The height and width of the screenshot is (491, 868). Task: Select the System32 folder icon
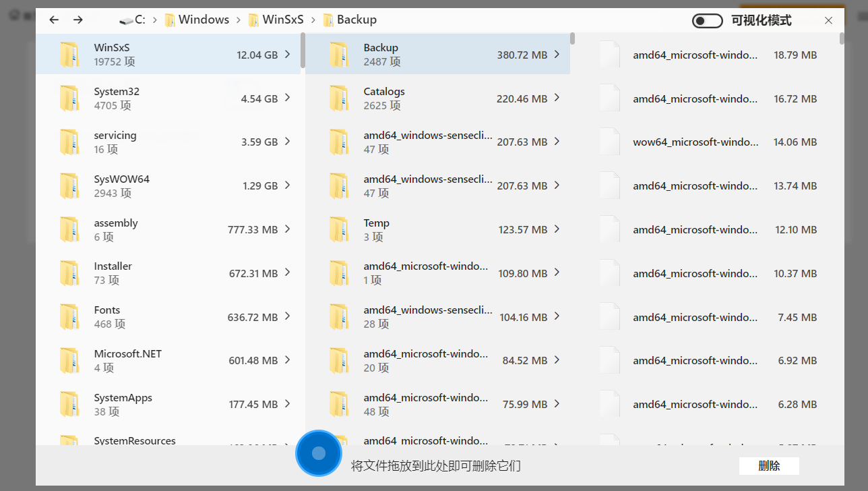pos(69,98)
